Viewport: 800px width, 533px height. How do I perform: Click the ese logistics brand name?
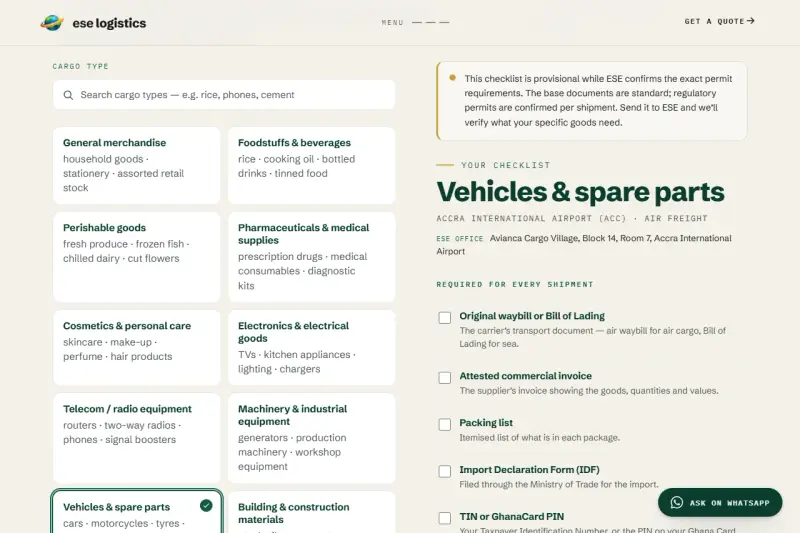pos(109,23)
